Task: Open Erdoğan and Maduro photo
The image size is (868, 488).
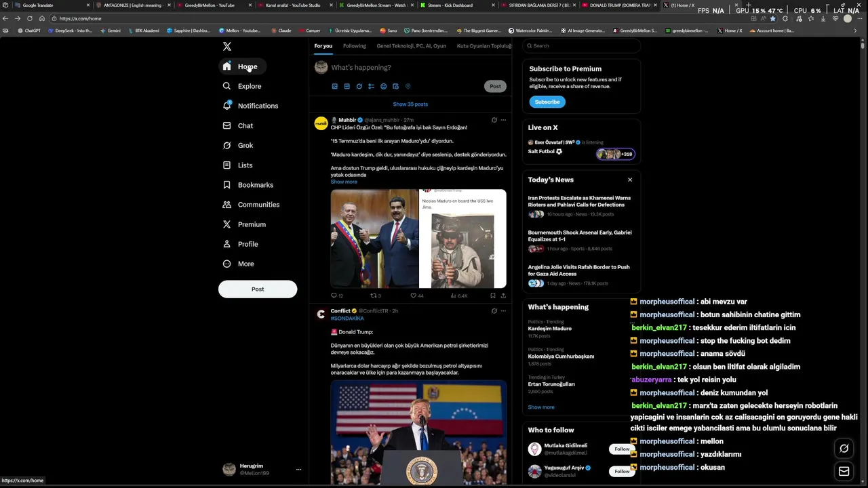Action: pyautogui.click(x=374, y=239)
